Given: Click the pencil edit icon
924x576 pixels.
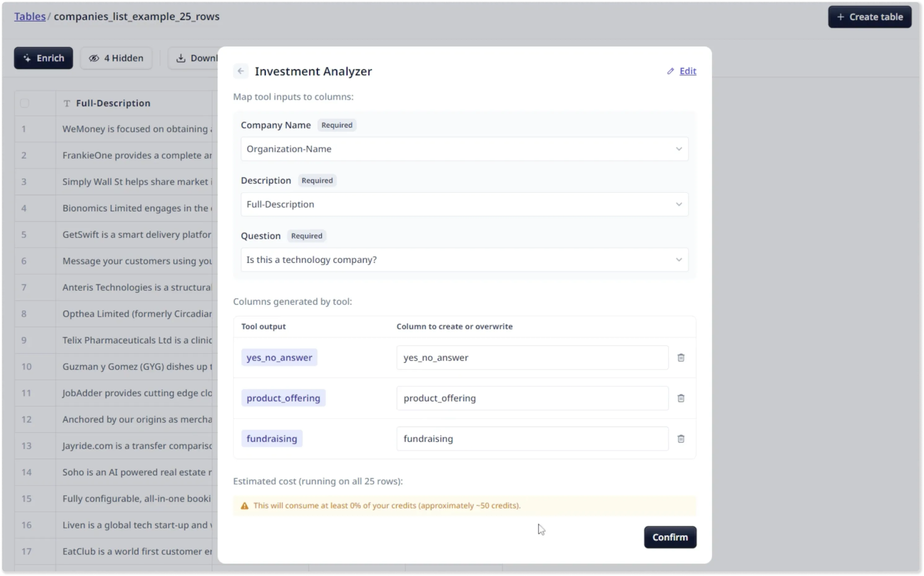Looking at the screenshot, I should point(670,71).
